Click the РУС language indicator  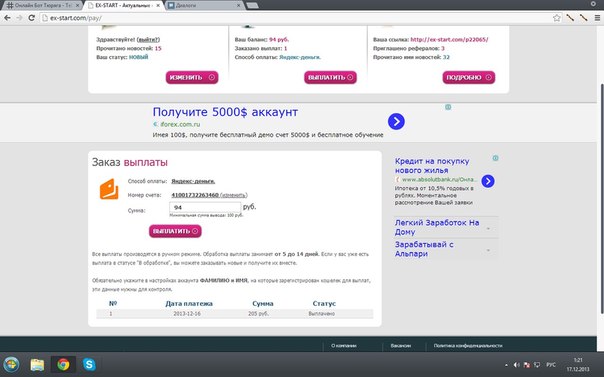point(551,365)
